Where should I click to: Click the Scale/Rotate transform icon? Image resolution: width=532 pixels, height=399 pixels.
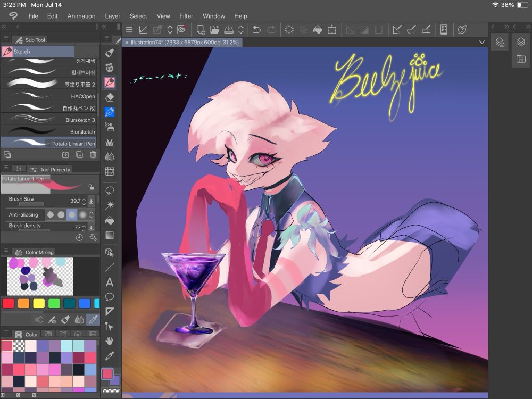coord(332,30)
